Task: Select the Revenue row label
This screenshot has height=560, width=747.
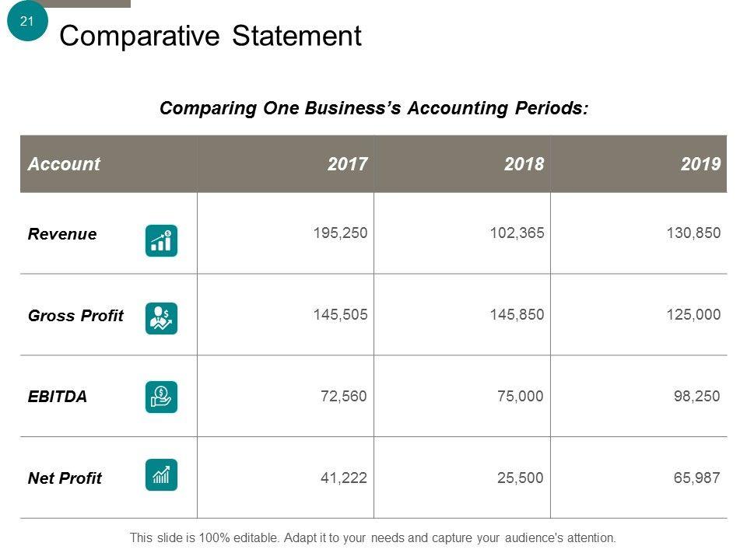Action: click(62, 234)
